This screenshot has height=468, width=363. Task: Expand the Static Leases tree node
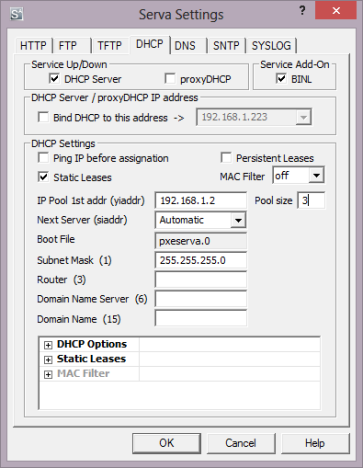click(48, 360)
